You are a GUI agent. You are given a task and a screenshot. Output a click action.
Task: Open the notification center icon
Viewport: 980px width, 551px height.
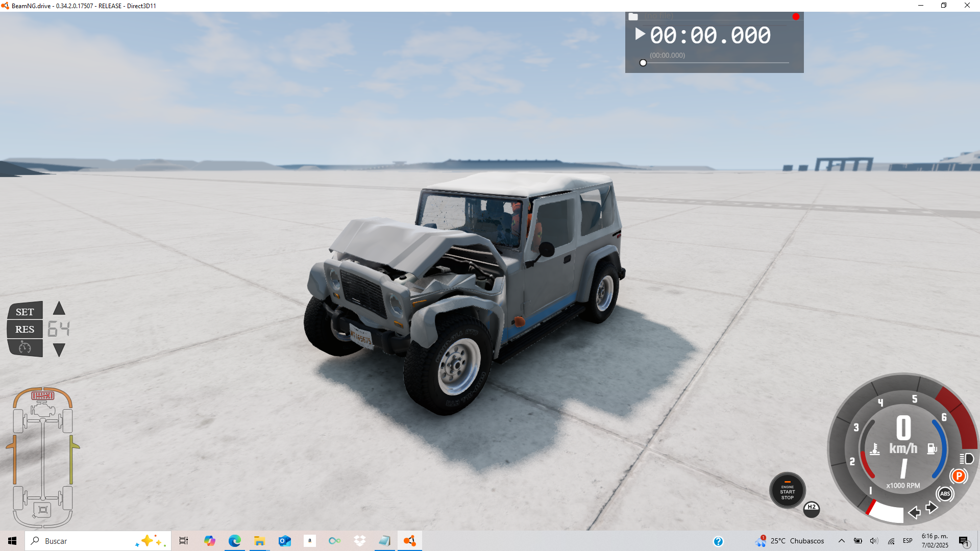pos(964,541)
